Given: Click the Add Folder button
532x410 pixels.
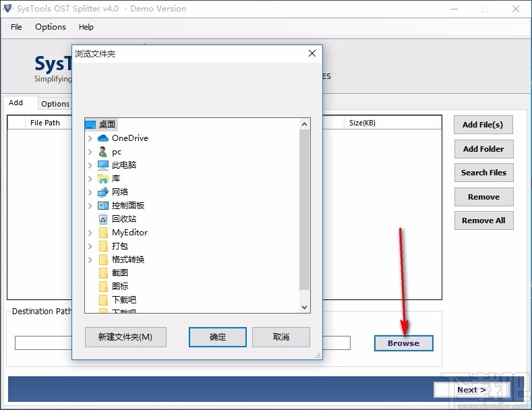Looking at the screenshot, I should point(483,149).
